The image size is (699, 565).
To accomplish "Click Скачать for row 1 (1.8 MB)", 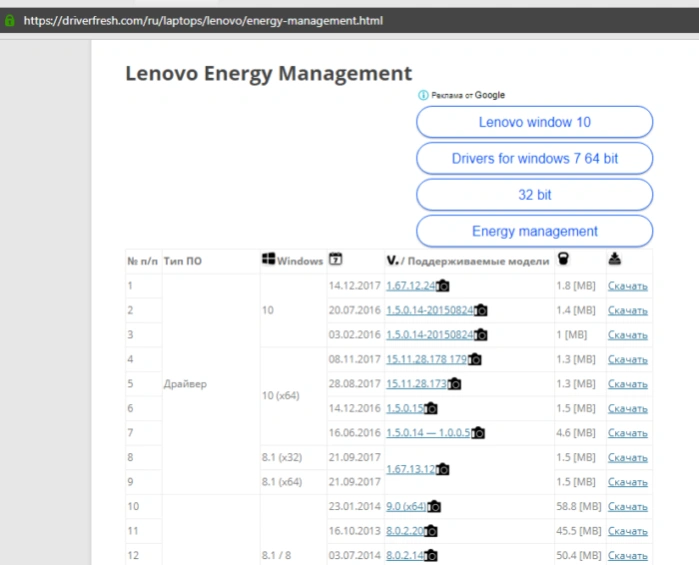I will point(628,286).
